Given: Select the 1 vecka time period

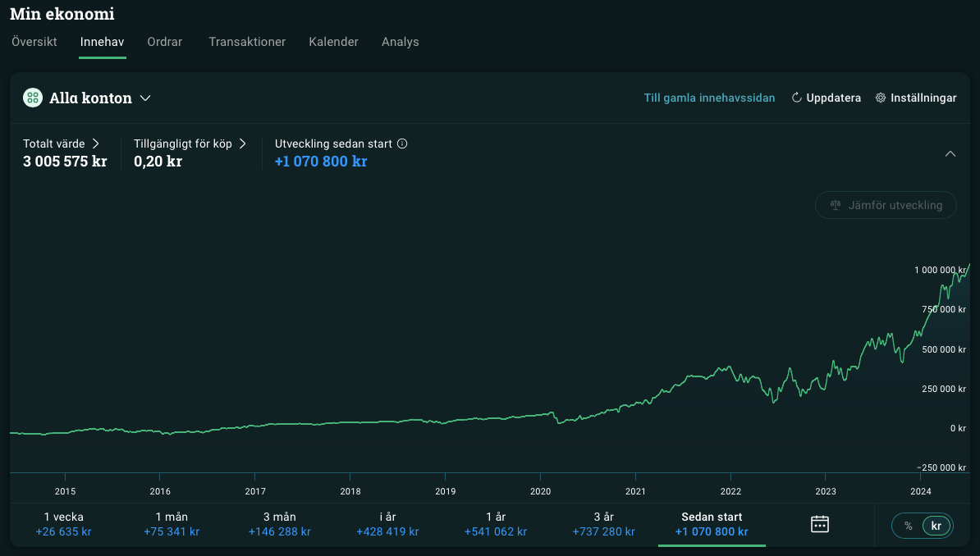Looking at the screenshot, I should (x=63, y=524).
